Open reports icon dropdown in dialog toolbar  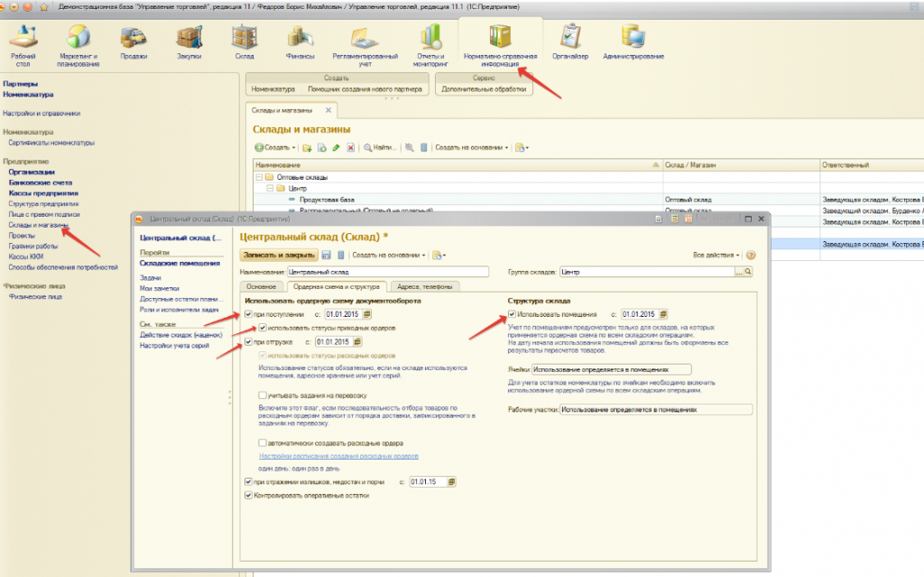(439, 255)
